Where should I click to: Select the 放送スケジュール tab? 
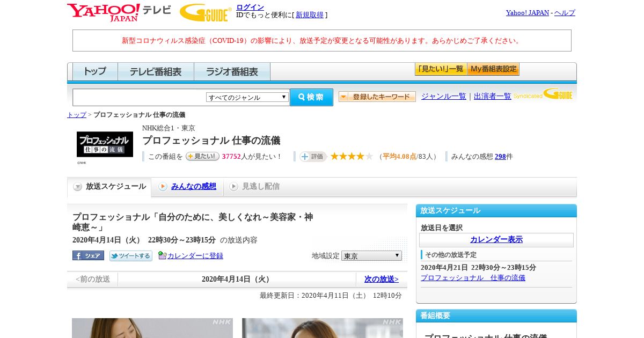[x=109, y=187]
